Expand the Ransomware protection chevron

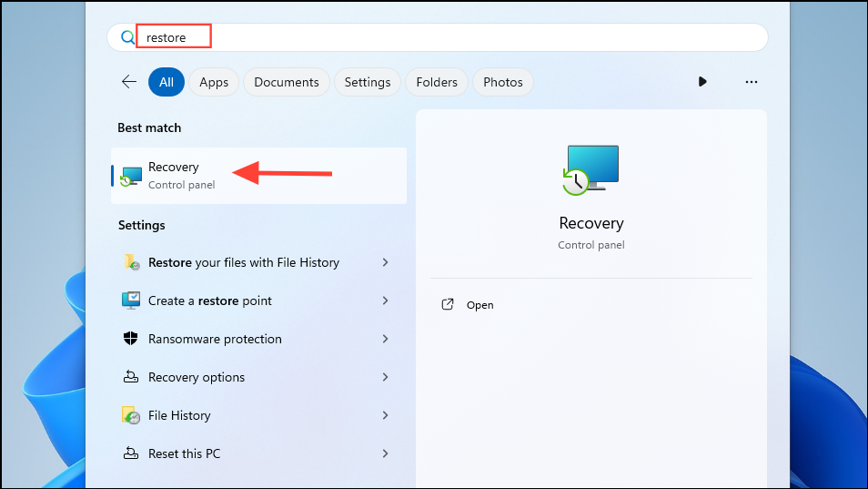385,339
